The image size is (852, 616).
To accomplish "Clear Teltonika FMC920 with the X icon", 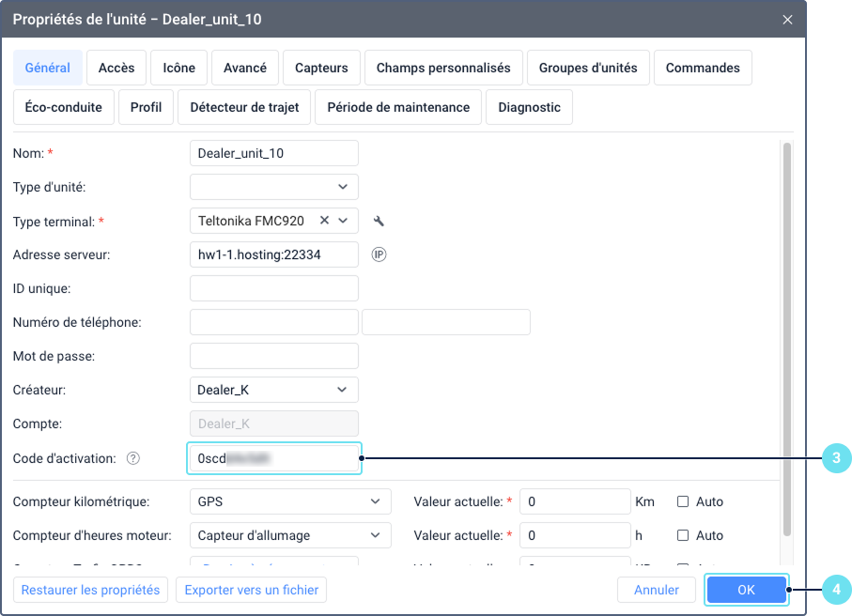I will click(x=324, y=221).
